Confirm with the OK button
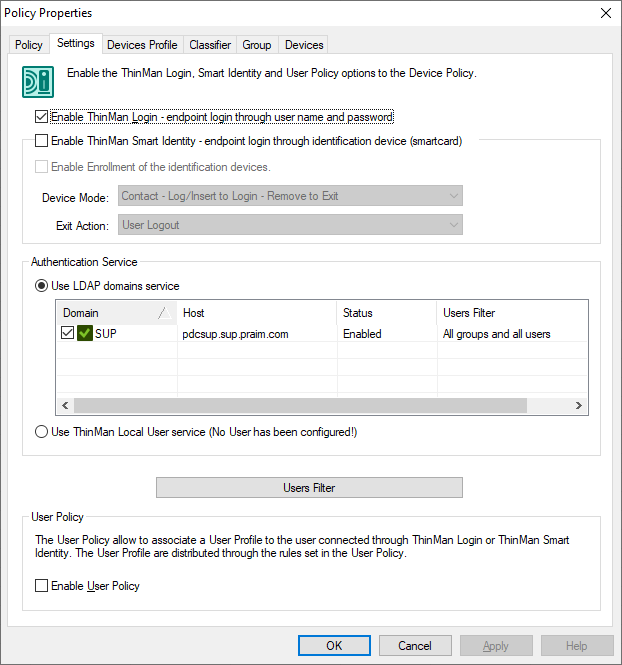This screenshot has height=665, width=622. (x=334, y=645)
